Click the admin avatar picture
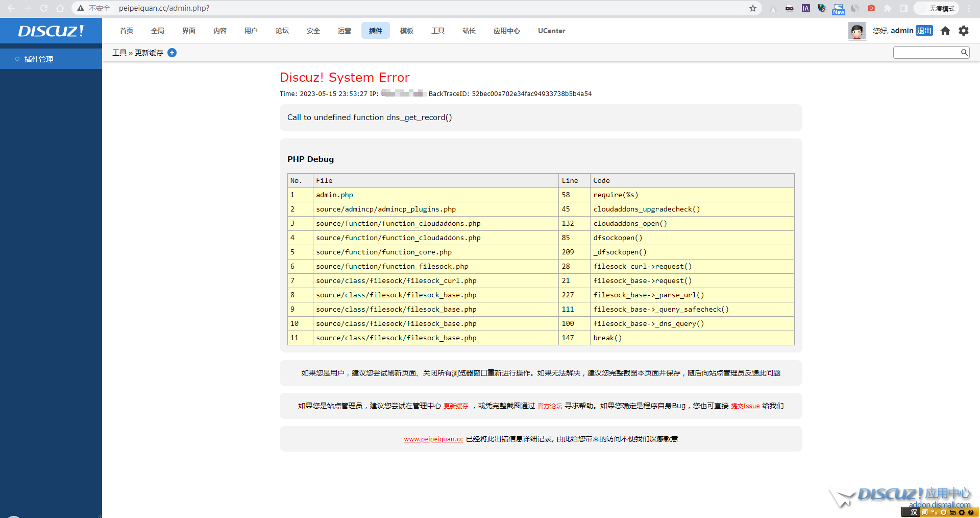The image size is (980, 518). [x=857, y=31]
